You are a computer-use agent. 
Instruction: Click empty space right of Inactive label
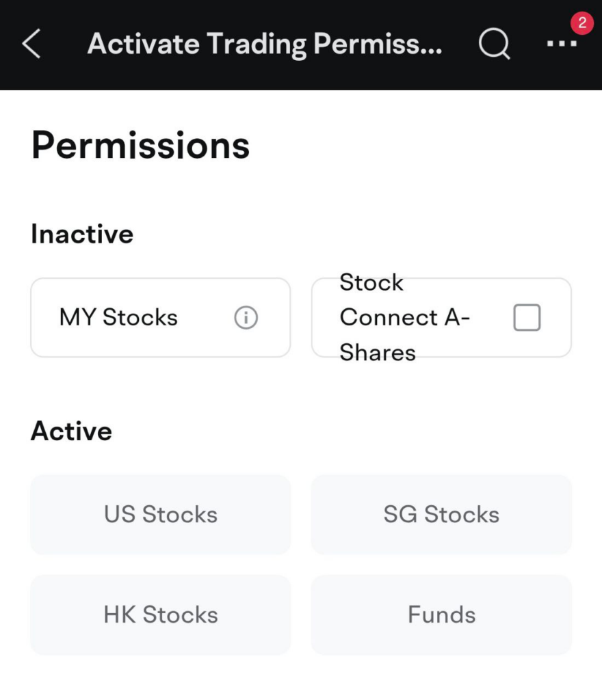356,234
